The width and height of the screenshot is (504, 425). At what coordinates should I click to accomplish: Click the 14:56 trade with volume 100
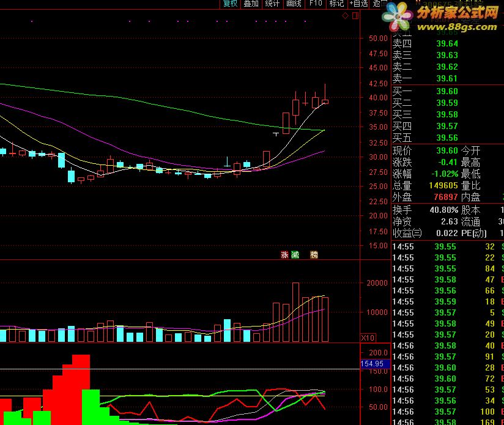(x=448, y=412)
